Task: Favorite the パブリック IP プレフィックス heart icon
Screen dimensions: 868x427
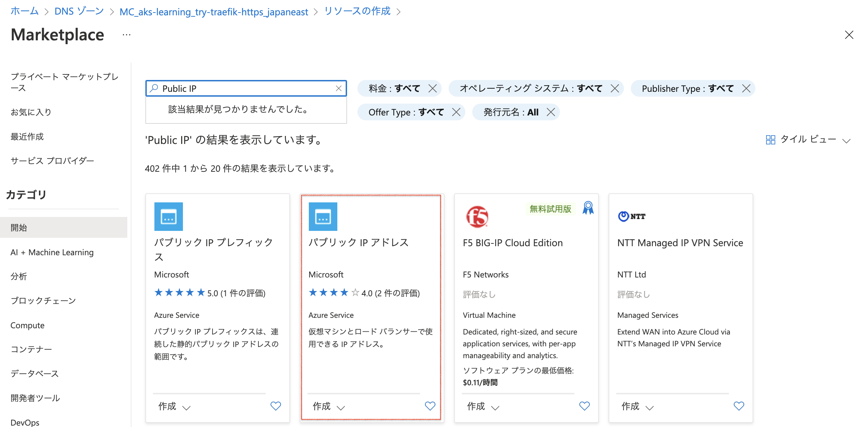Action: pyautogui.click(x=275, y=406)
